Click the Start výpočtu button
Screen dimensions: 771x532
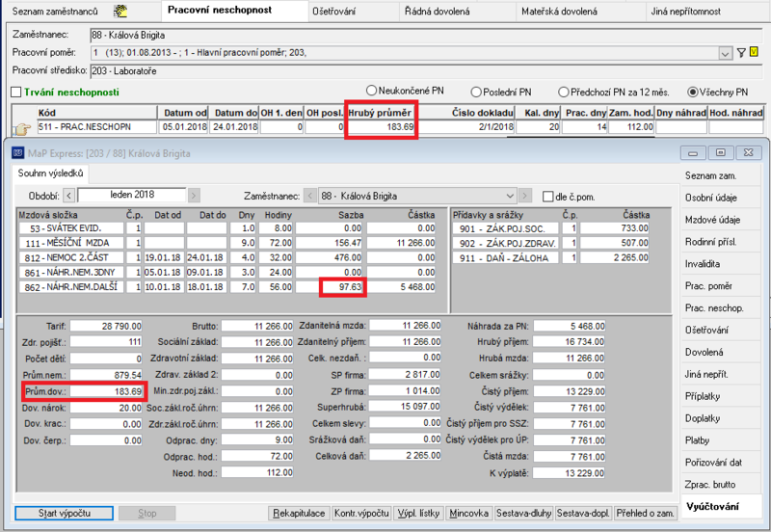click(x=64, y=513)
